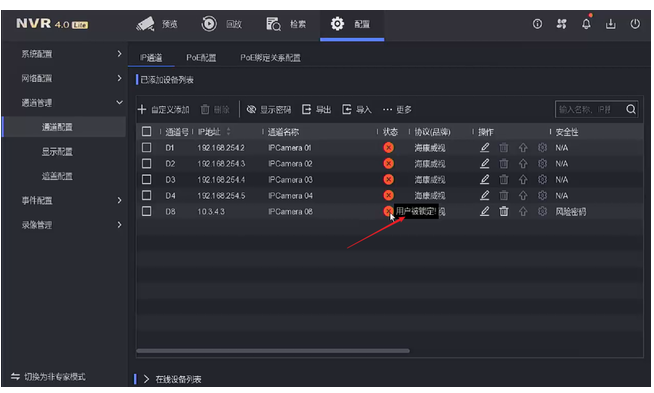
Task: Click the power icon in top bar
Action: click(635, 24)
